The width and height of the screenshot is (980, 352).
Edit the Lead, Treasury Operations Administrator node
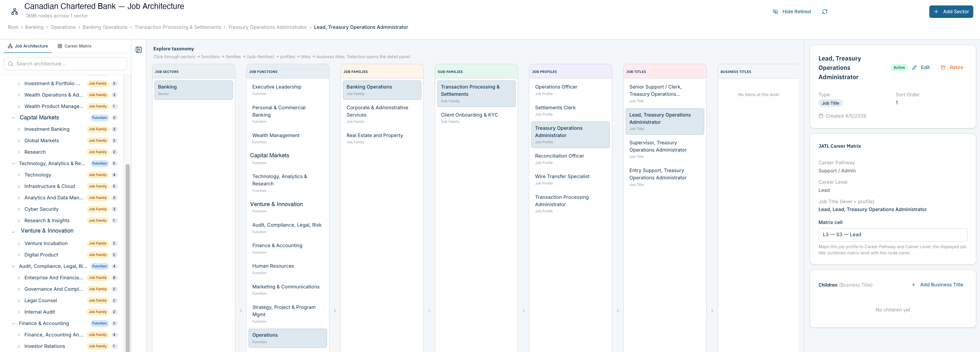click(x=921, y=67)
